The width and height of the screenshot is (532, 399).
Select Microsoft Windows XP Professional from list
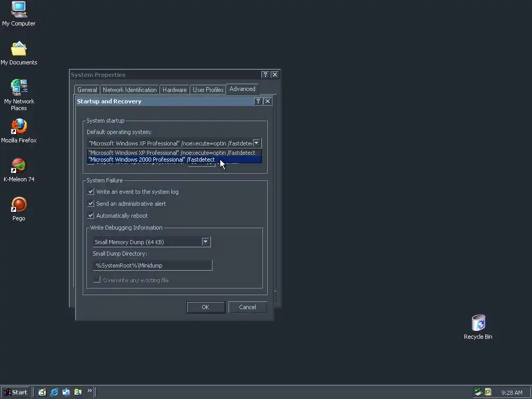pos(175,153)
